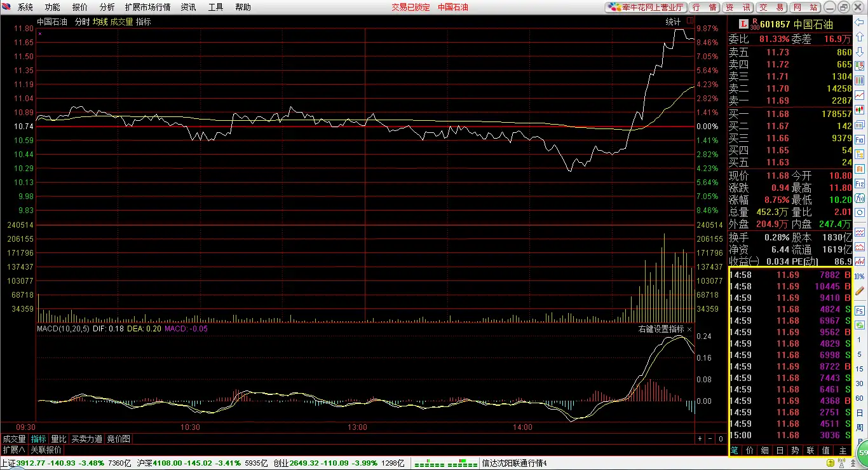Select the 联 tab under the tick list
Screen dimensions: 868x470
click(810, 450)
